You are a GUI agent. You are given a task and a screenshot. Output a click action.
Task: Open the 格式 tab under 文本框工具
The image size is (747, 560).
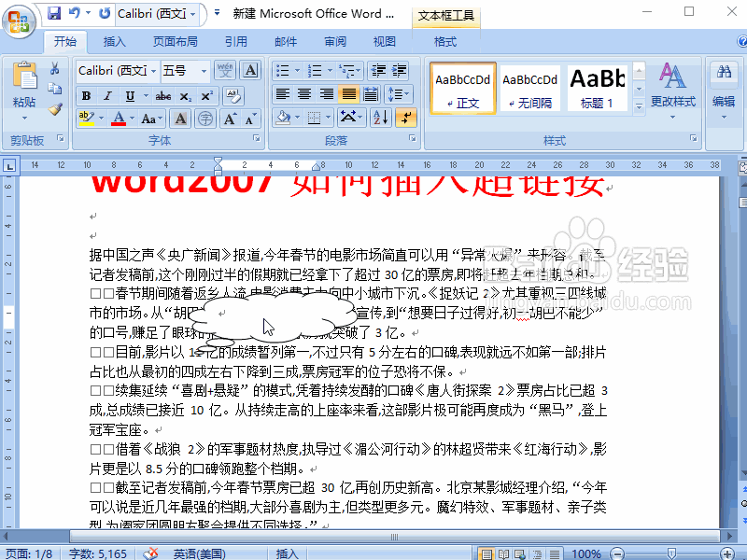click(445, 41)
